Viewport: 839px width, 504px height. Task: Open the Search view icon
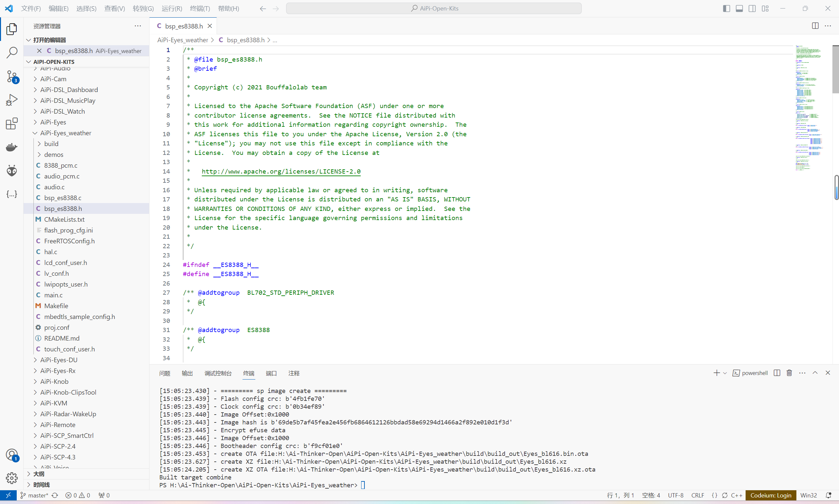coord(11,53)
